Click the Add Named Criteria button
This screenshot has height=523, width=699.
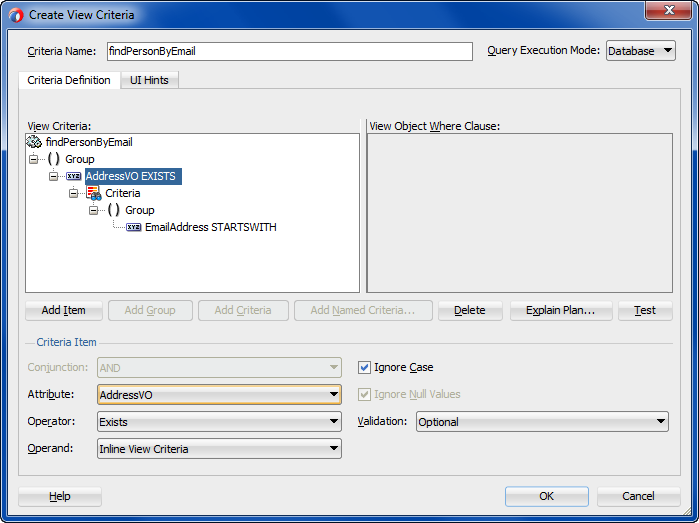point(363,310)
